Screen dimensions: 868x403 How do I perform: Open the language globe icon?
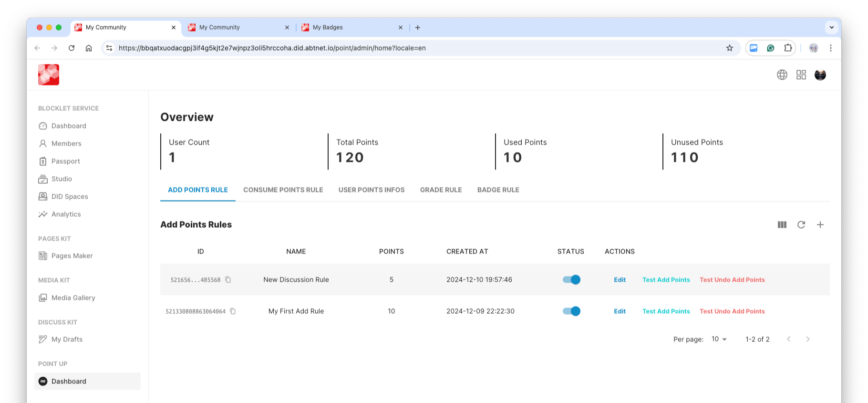782,75
